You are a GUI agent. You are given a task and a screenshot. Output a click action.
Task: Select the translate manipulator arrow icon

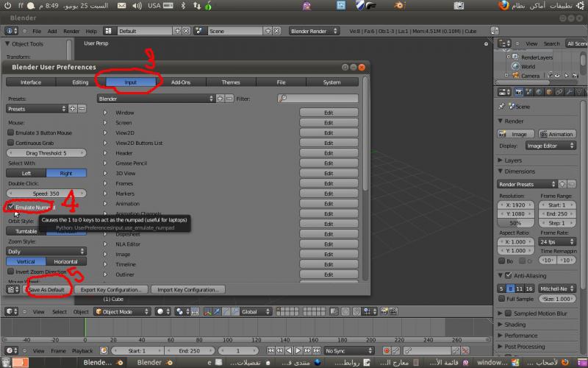(x=217, y=311)
